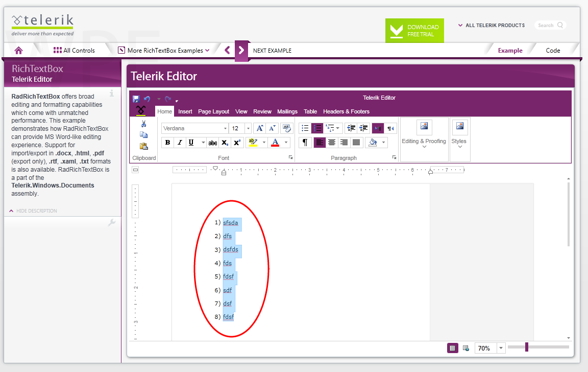Toggle bold formatting
The width and height of the screenshot is (588, 372).
[167, 143]
